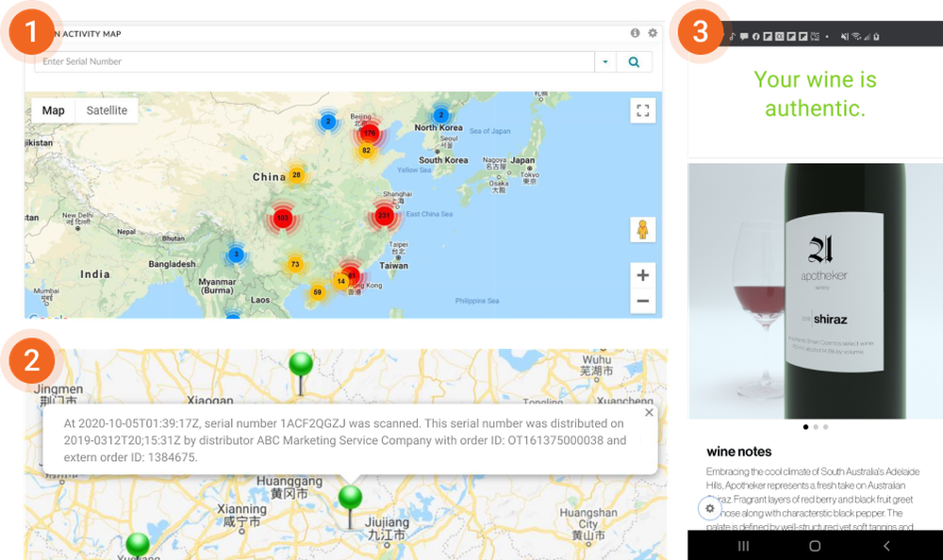Tap the Your wine is authentic message
943x560 pixels.
point(816,94)
